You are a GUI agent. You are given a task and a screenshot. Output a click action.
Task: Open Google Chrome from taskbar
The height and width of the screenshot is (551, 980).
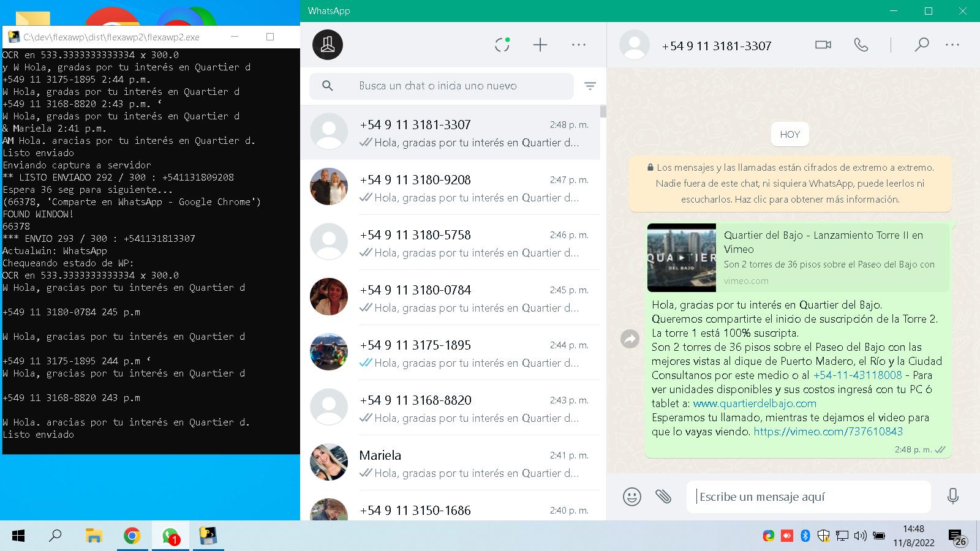pyautogui.click(x=132, y=536)
